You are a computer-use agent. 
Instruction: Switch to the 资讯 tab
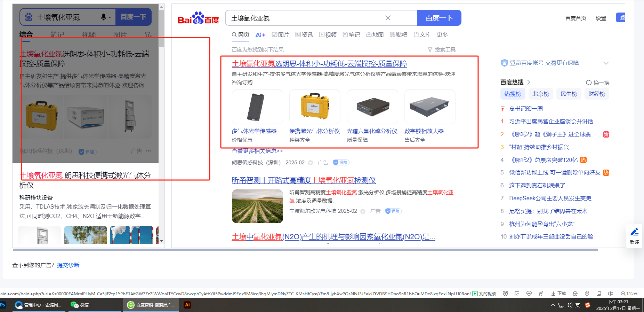304,35
